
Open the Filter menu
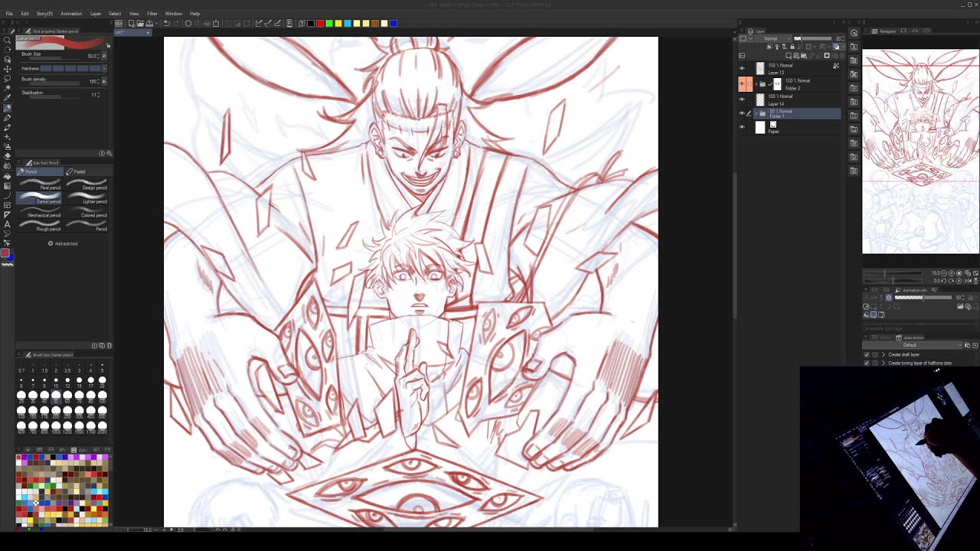152,14
